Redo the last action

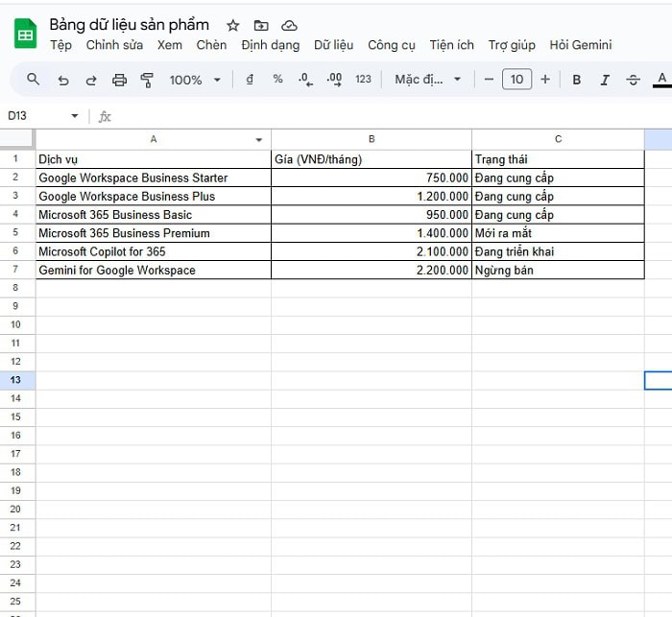[91, 80]
